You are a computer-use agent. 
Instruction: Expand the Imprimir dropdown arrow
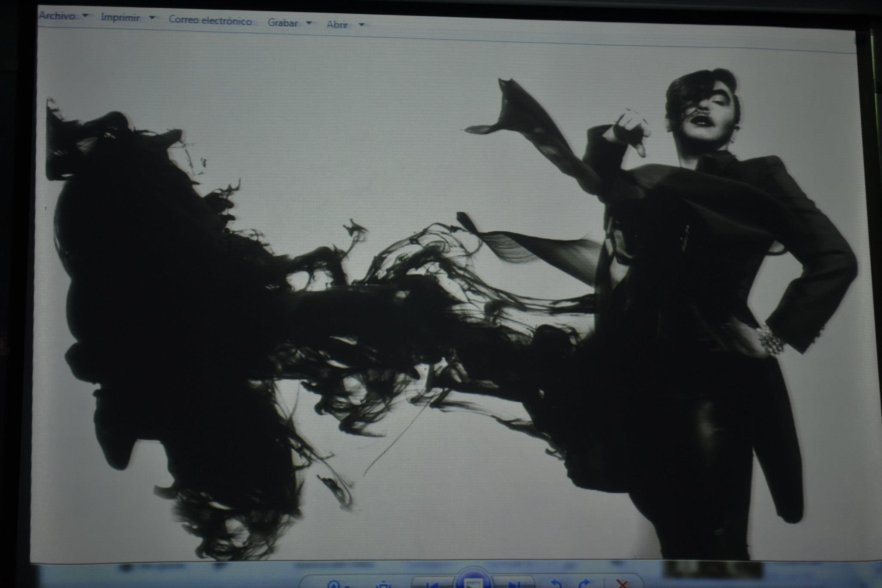click(152, 18)
